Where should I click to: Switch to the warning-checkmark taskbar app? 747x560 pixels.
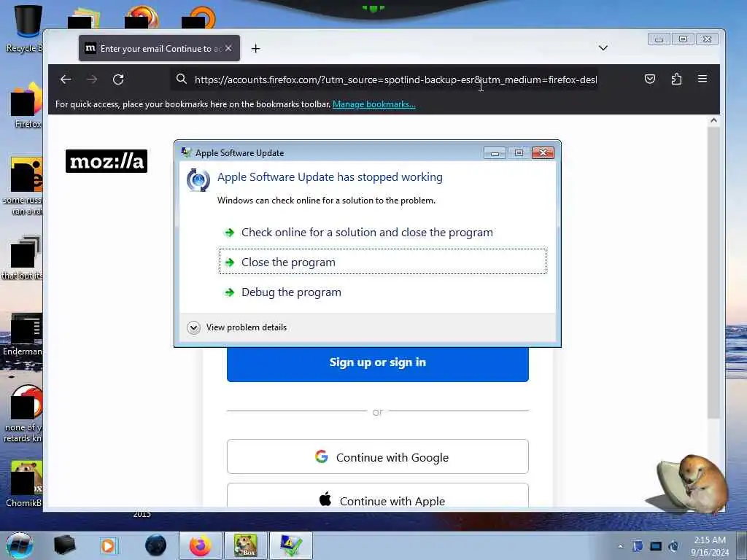pos(291,545)
